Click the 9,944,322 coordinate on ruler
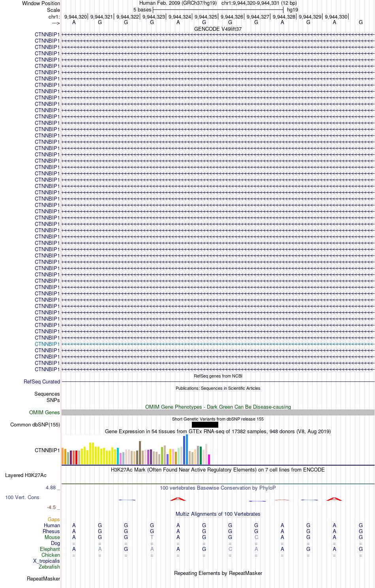 (127, 17)
